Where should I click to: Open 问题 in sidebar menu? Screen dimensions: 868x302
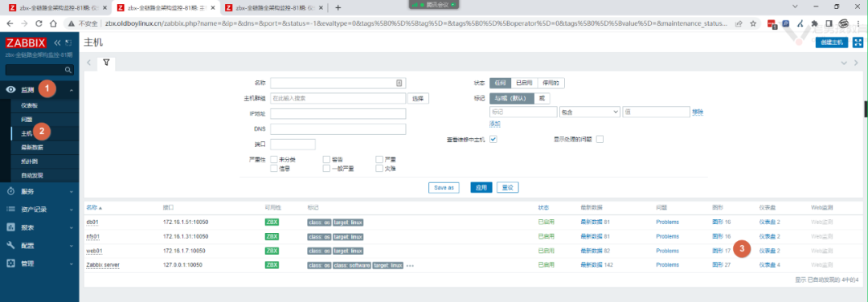tap(27, 119)
